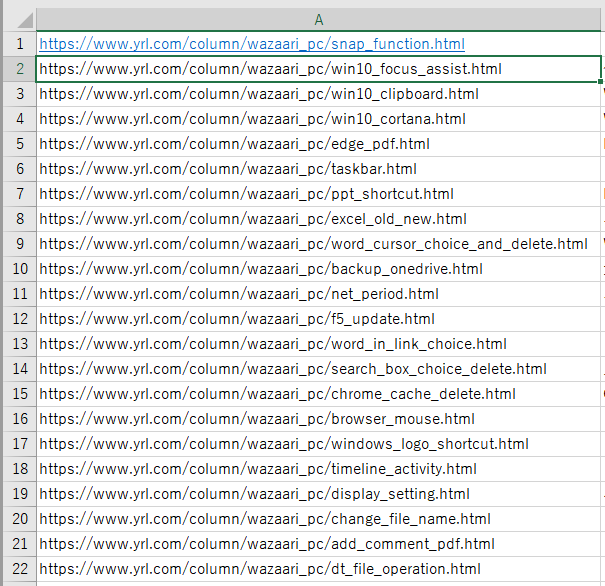The image size is (605, 586).
Task: Select the cell with taskbar.html URL
Action: [319, 169]
